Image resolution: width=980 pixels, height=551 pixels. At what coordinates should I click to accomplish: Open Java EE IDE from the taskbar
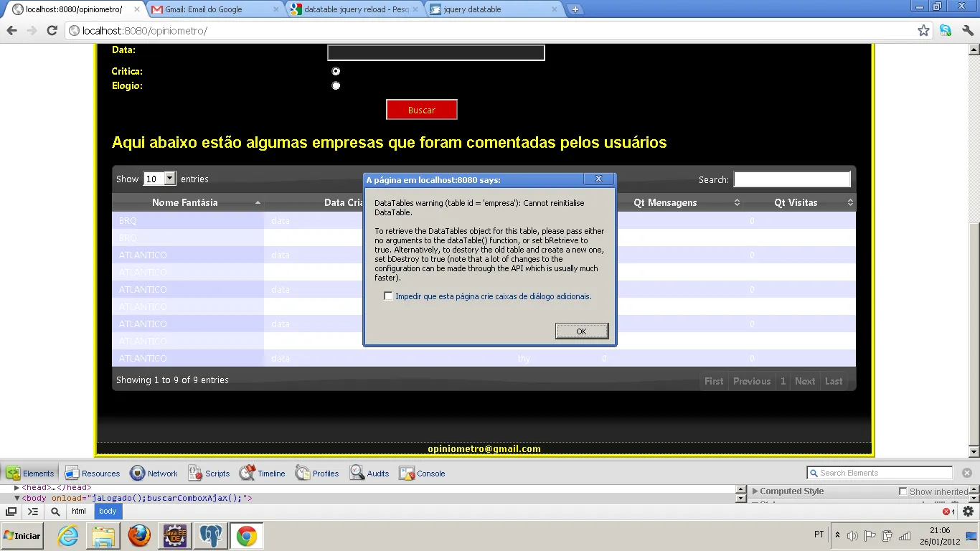(175, 536)
